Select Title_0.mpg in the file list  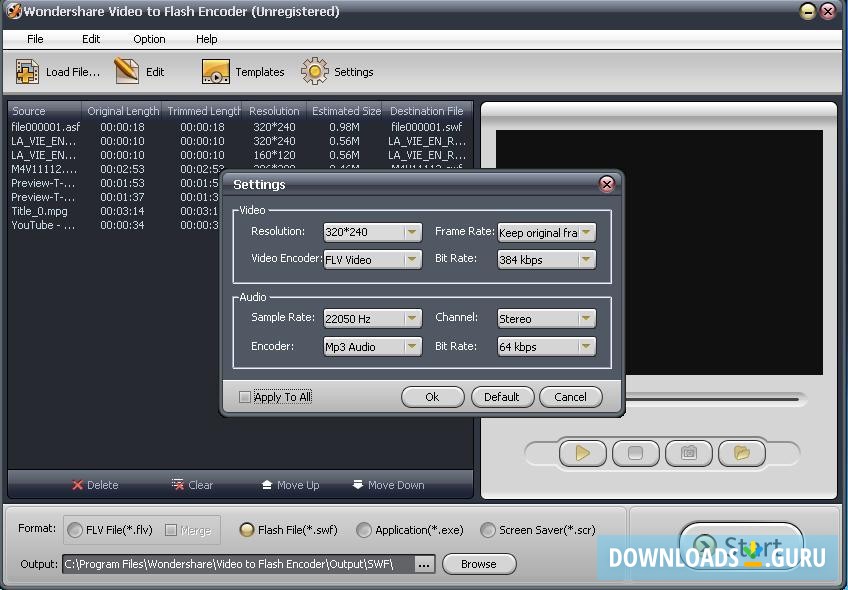coord(39,211)
